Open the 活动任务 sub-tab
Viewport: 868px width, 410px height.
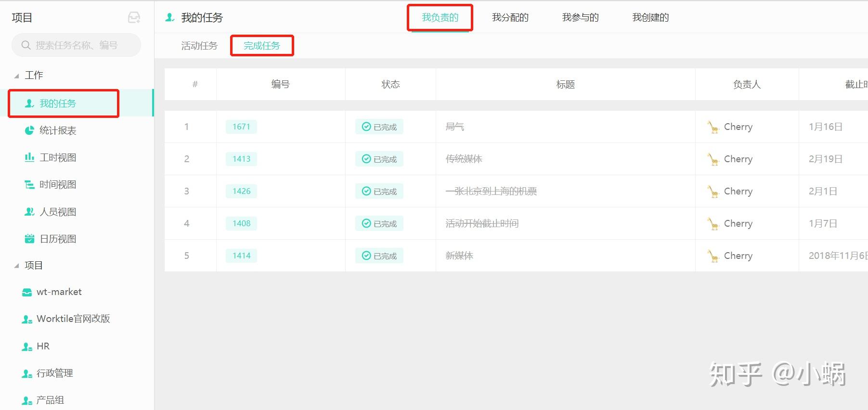click(x=199, y=46)
